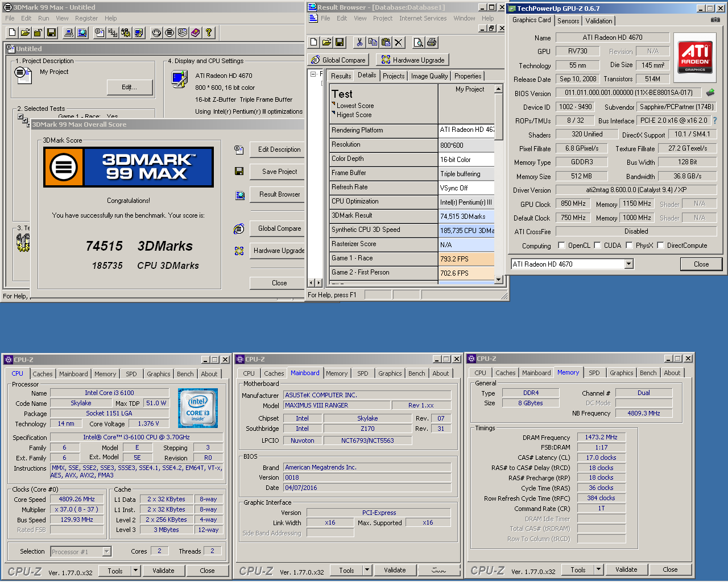Viewport: 728px width, 582px height.
Task: Click the Higest Score triangle marker
Action: (x=333, y=113)
